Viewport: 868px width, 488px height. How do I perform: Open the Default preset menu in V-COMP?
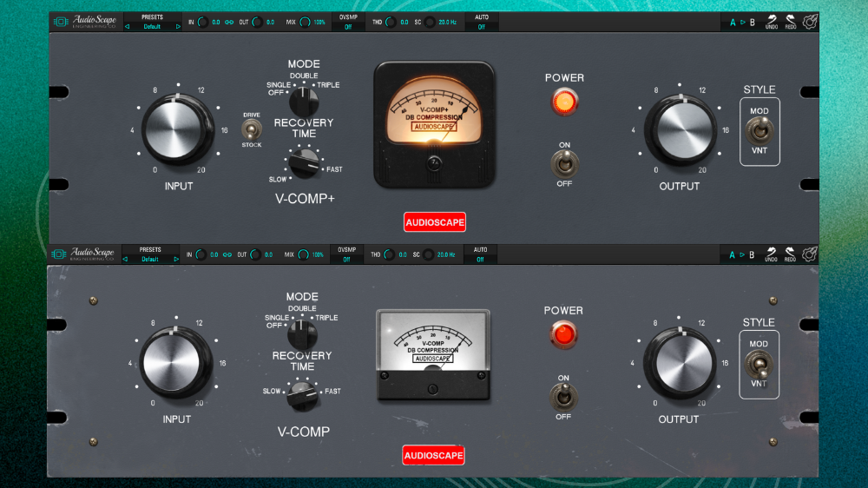point(150,260)
